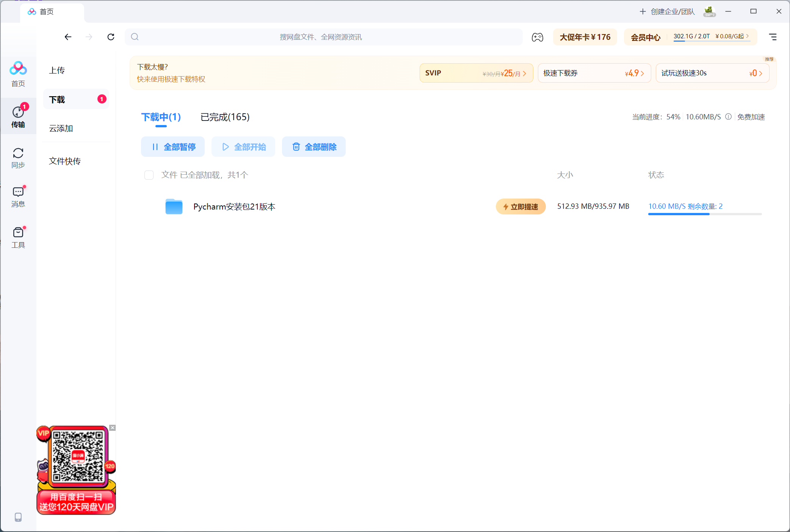Expand the SVIP ¥25/月 promotion chevron
790x532 pixels.
click(x=525, y=73)
